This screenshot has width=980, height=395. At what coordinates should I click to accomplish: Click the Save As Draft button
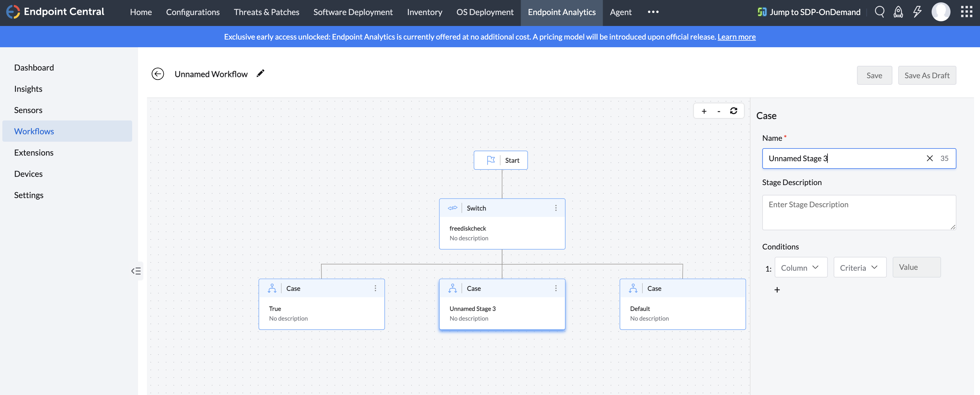point(927,75)
